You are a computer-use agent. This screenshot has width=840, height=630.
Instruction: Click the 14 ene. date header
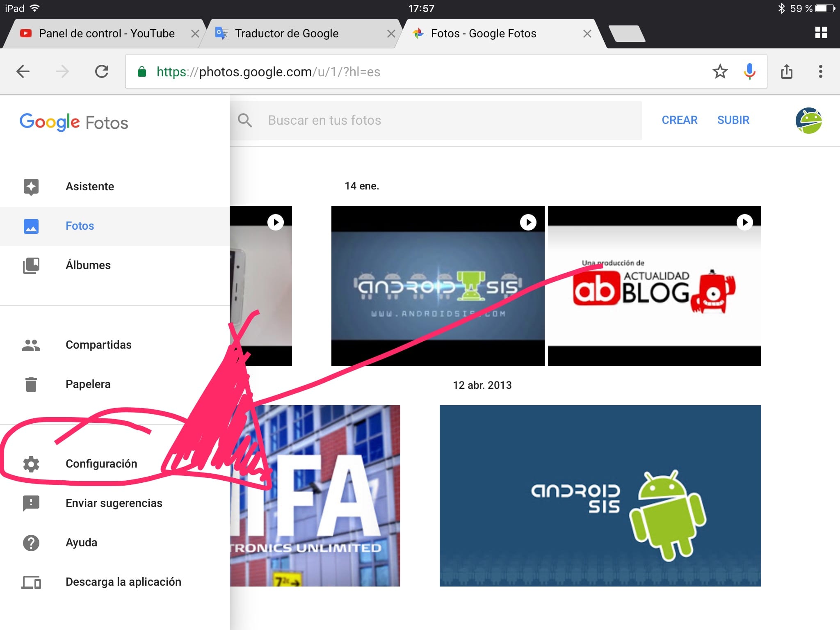[362, 186]
